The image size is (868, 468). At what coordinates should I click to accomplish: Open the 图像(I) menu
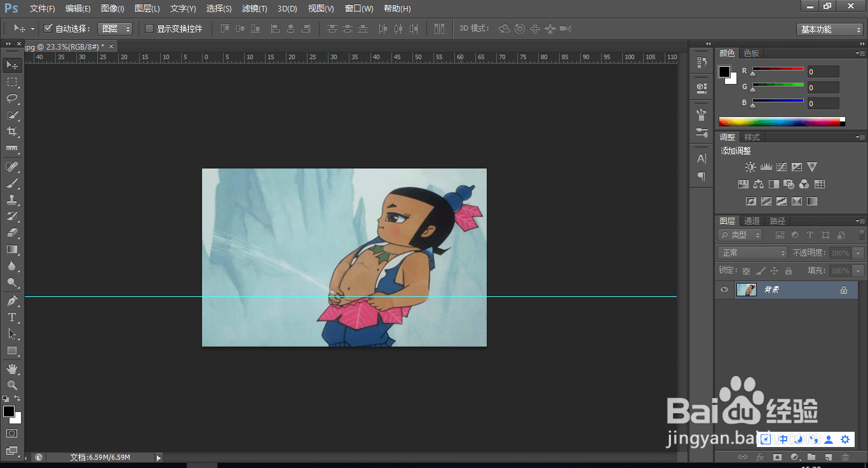[112, 9]
